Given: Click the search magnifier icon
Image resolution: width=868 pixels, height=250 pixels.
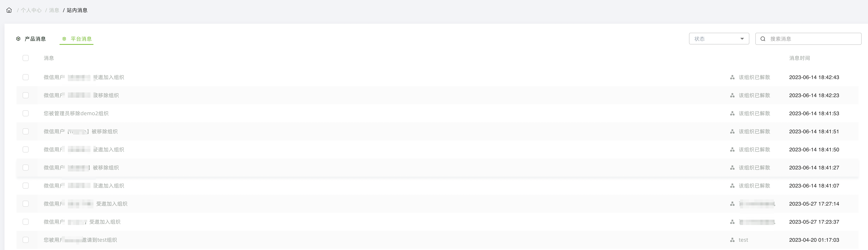Looking at the screenshot, I should pyautogui.click(x=763, y=39).
